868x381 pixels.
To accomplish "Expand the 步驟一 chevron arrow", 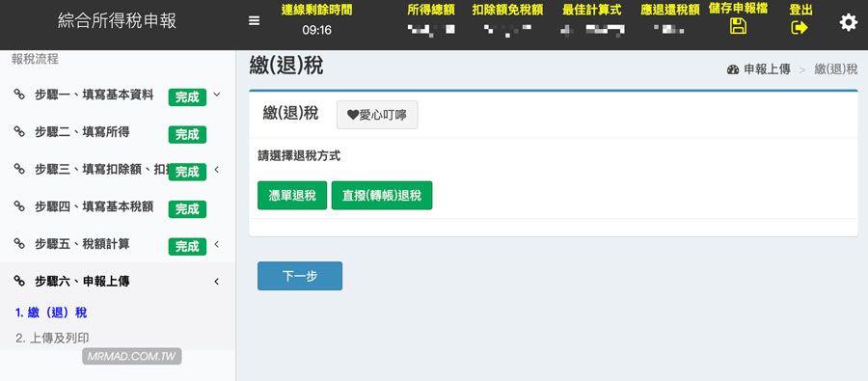I will point(216,95).
